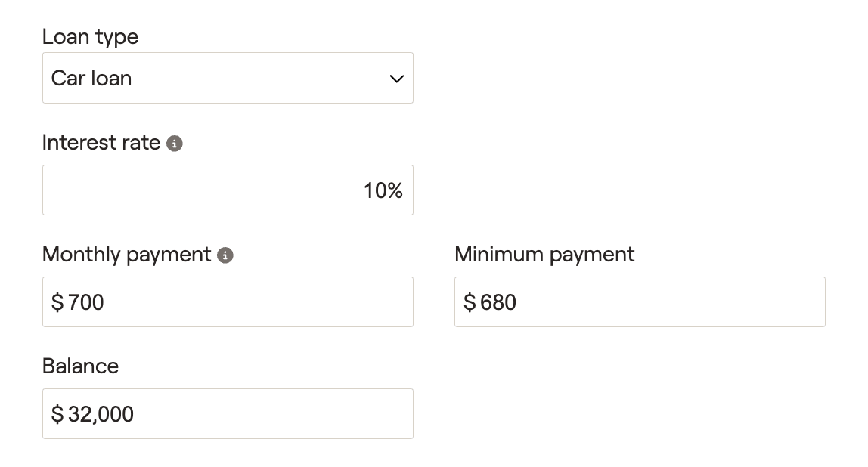868x467 pixels.
Task: Click the 'Loan type' label
Action: tap(90, 36)
